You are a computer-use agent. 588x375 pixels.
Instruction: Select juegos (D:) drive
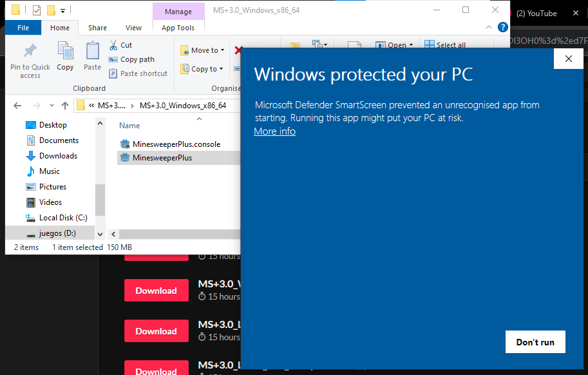[x=50, y=233]
